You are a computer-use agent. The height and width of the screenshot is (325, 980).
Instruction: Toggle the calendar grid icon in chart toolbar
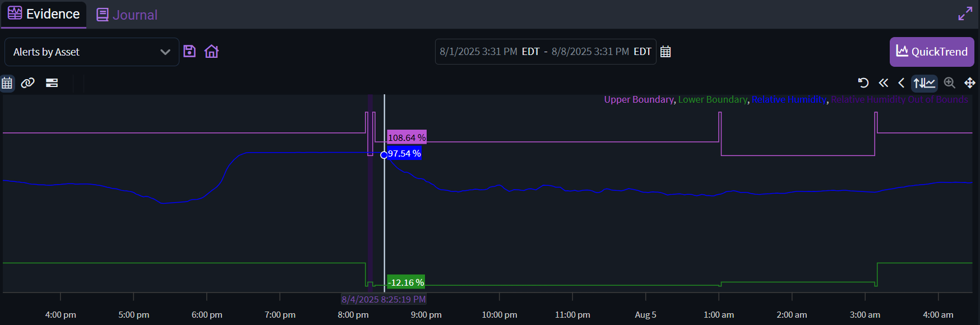point(7,83)
